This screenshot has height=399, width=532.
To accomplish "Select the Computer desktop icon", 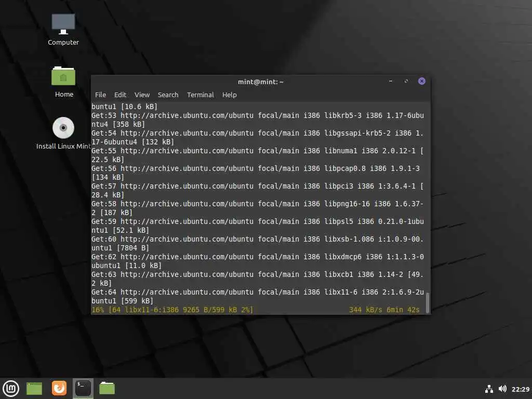I will tap(63, 30).
